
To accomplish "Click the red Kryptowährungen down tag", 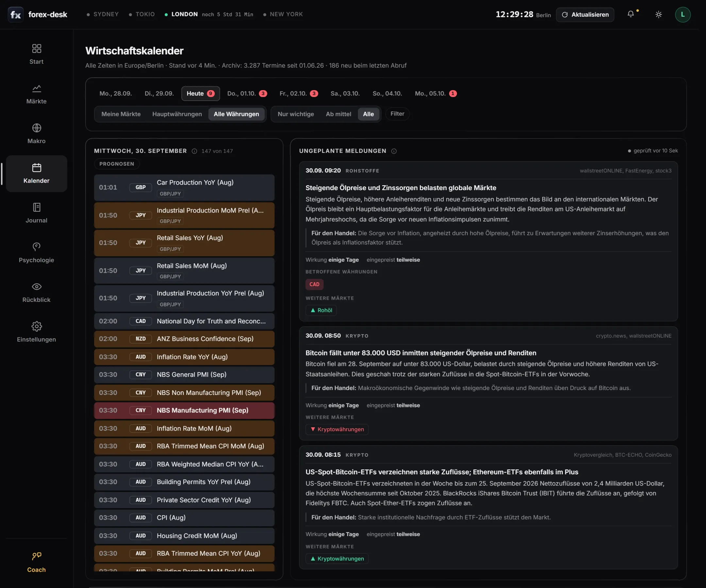I will click(x=337, y=429).
